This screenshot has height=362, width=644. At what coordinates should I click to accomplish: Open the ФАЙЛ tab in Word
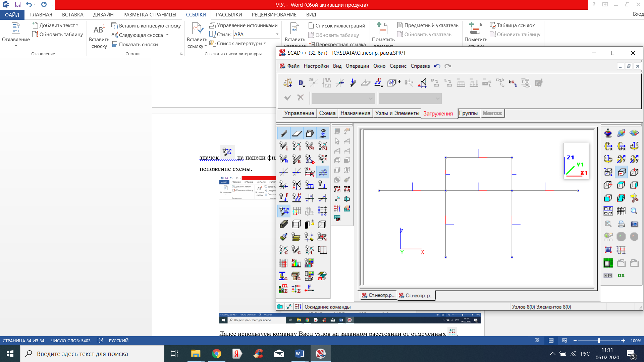(12, 15)
